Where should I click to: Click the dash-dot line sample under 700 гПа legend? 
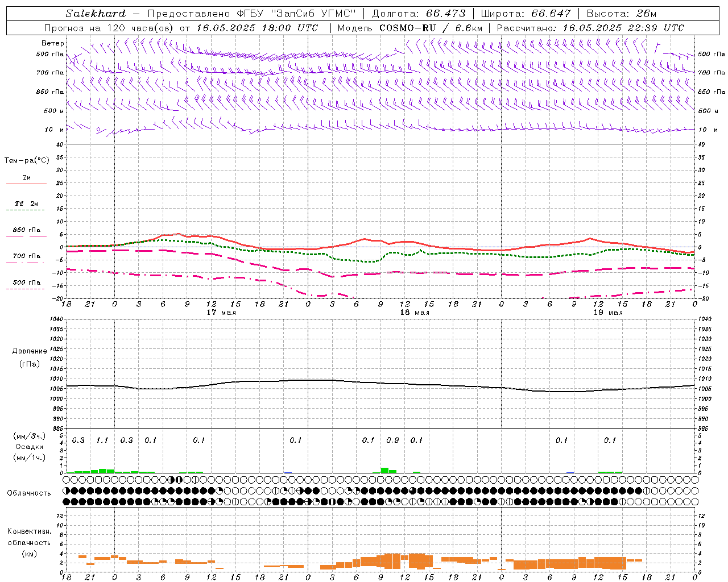click(x=27, y=263)
